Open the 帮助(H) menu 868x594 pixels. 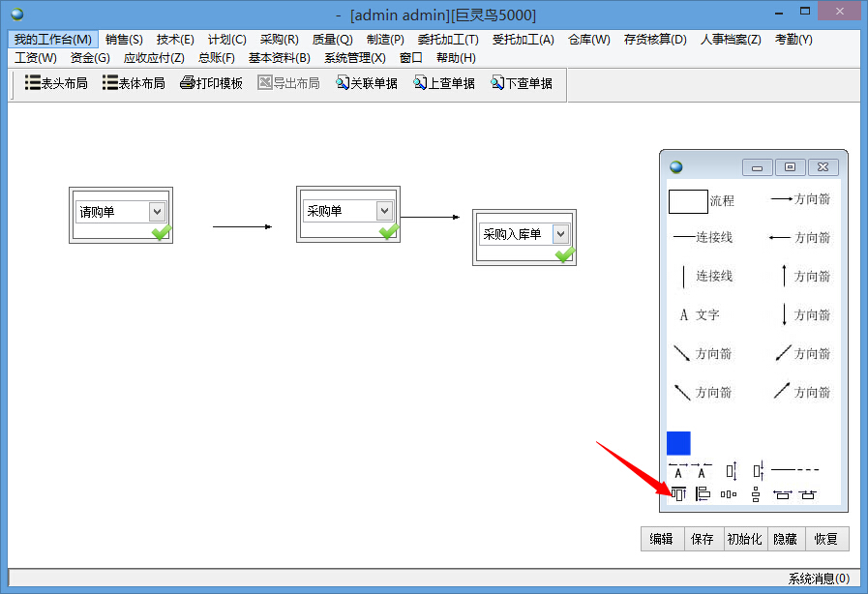click(x=455, y=57)
